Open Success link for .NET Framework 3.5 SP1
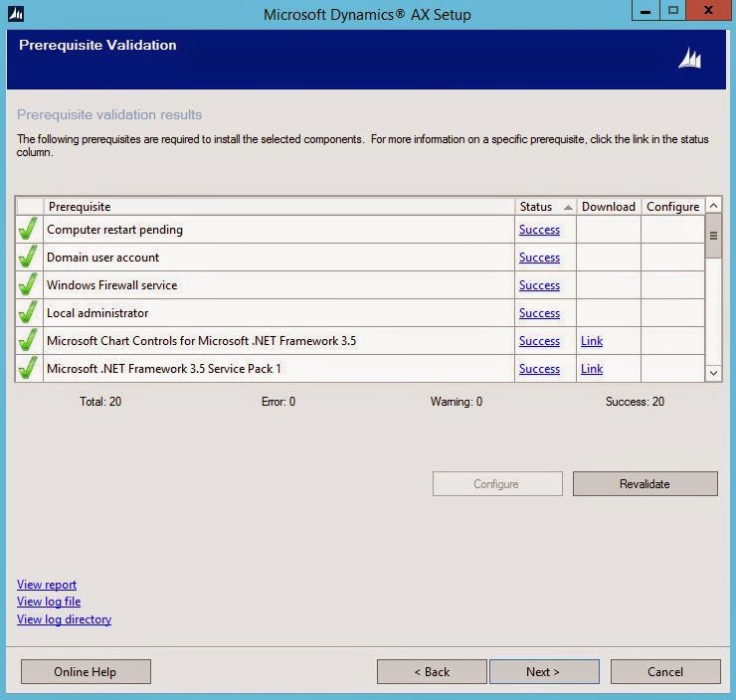Screen dimensions: 736x700 tap(539, 368)
